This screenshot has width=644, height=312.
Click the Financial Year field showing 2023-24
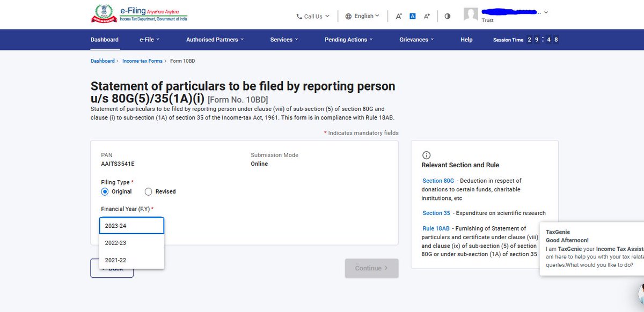coord(131,226)
